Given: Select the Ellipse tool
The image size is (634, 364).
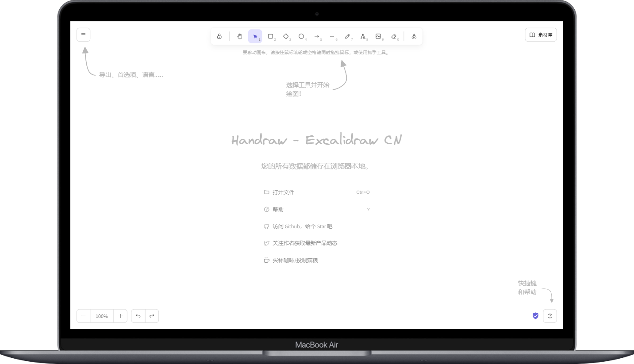Looking at the screenshot, I should point(301,36).
